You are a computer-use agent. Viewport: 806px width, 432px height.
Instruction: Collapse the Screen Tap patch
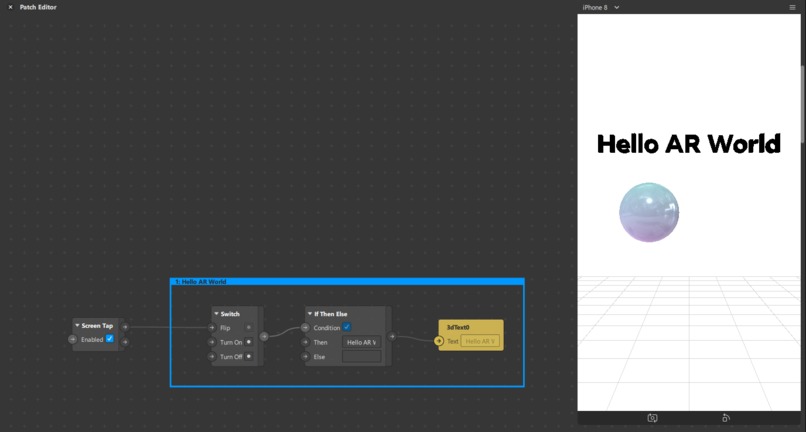[77, 326]
